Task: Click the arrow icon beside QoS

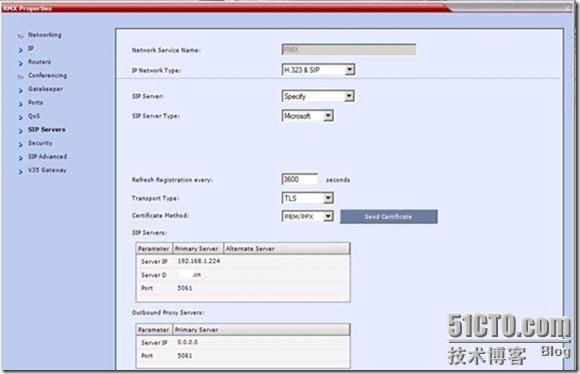Action: 21,118
